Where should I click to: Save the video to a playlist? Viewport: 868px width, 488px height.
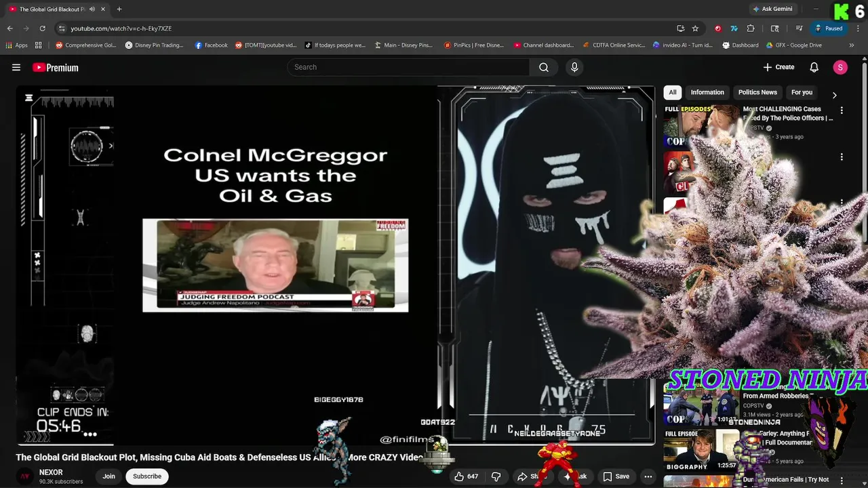point(616,476)
